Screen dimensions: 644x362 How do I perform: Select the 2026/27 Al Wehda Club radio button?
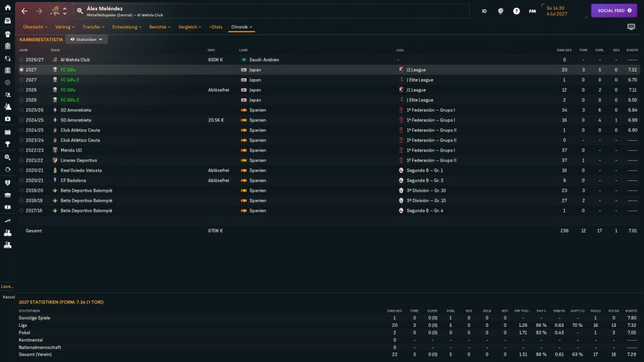click(21, 60)
